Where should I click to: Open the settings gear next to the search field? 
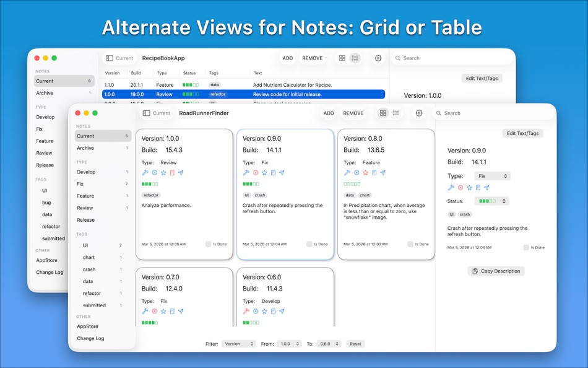(x=419, y=113)
